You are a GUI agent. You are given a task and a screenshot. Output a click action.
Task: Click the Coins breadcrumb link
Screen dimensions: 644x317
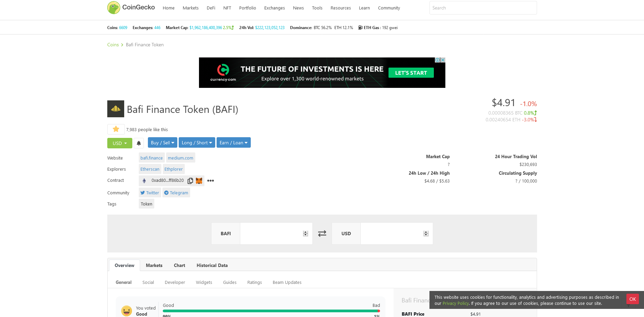click(x=113, y=45)
